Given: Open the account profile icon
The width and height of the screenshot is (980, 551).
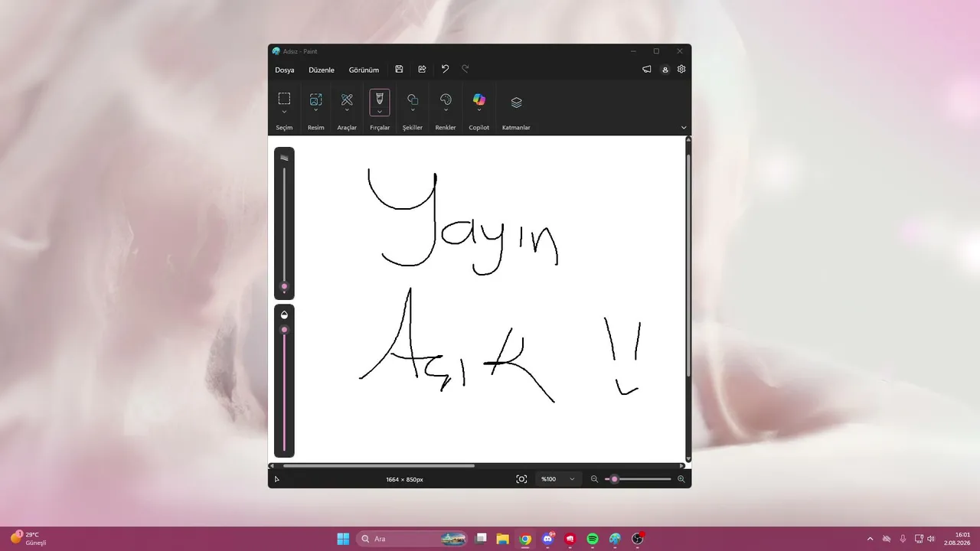Looking at the screenshot, I should 665,70.
